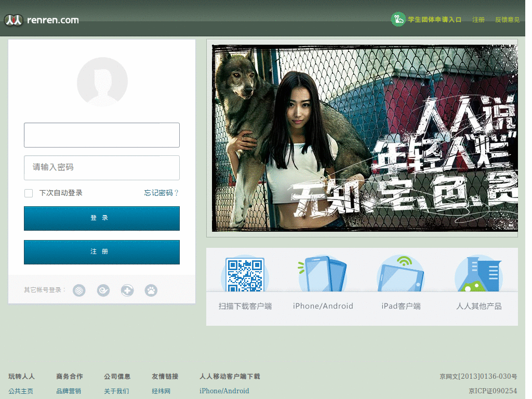Open 学生团体申请入口 link
This screenshot has width=532, height=399.
(435, 20)
